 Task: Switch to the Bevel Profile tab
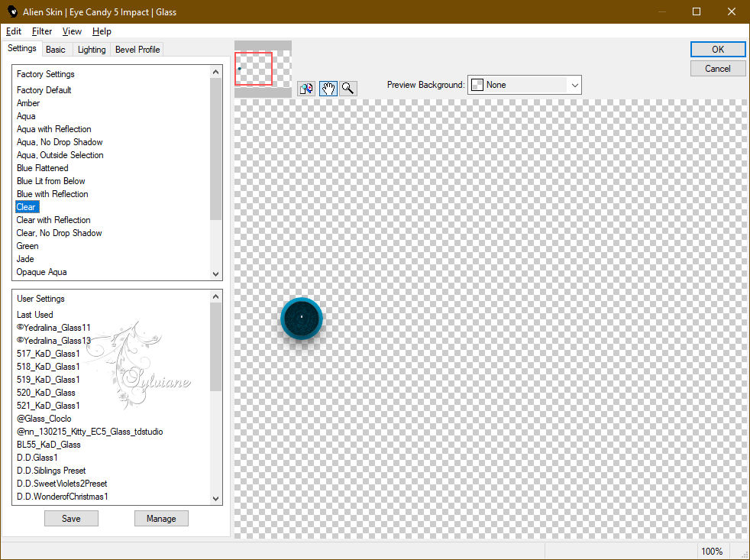point(137,50)
